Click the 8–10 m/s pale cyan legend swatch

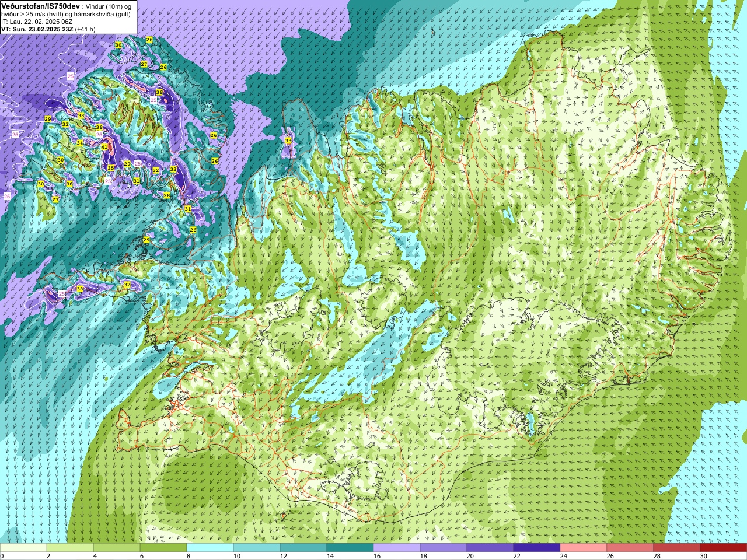(x=210, y=548)
